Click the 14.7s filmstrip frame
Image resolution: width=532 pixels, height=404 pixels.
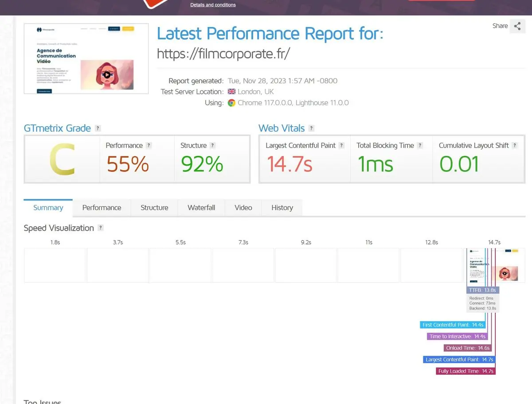tap(494, 265)
